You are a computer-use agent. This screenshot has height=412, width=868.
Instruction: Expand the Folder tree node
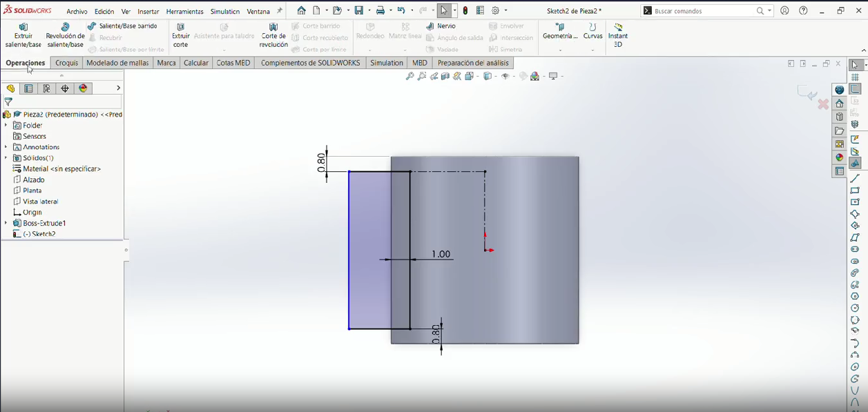click(6, 126)
